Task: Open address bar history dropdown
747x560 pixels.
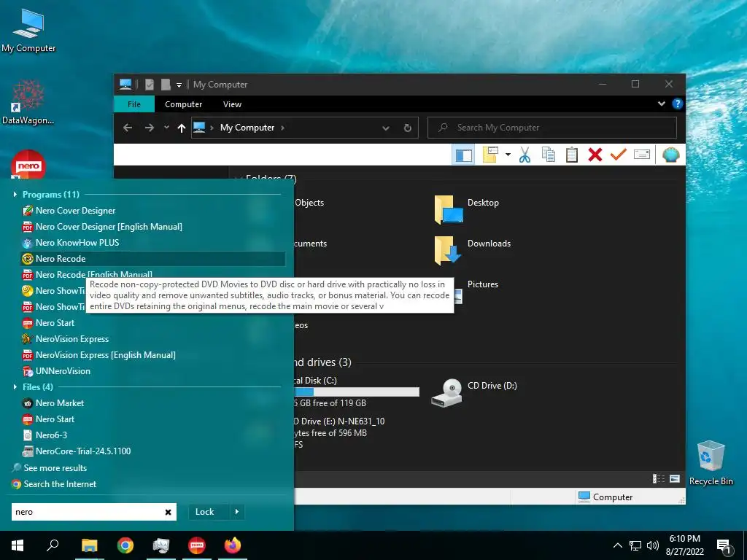Action: pos(386,128)
